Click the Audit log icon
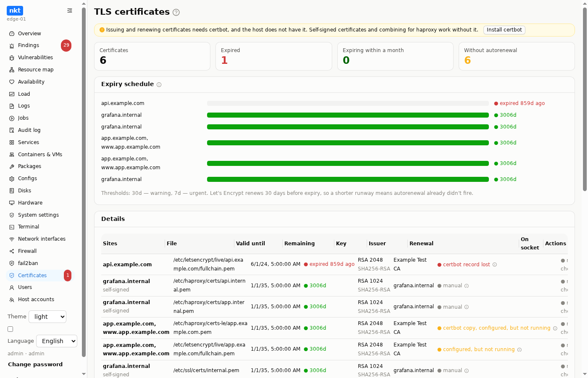588x378 pixels. 12,130
